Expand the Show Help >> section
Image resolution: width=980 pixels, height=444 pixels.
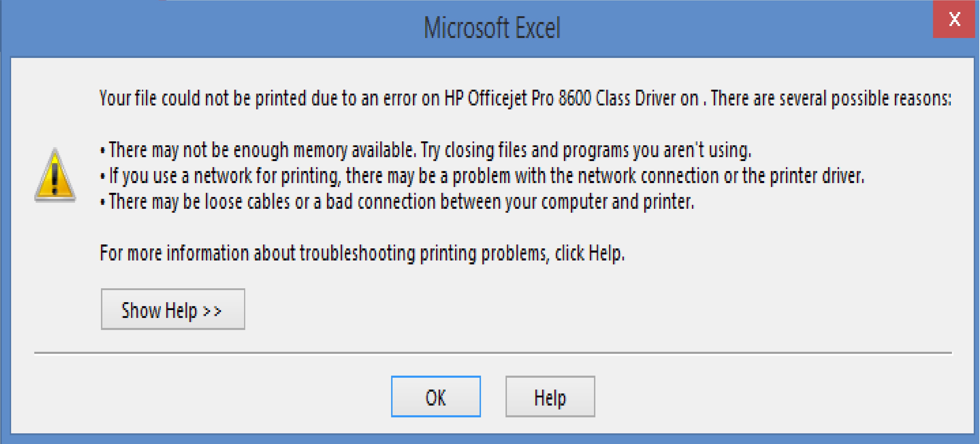(x=173, y=309)
